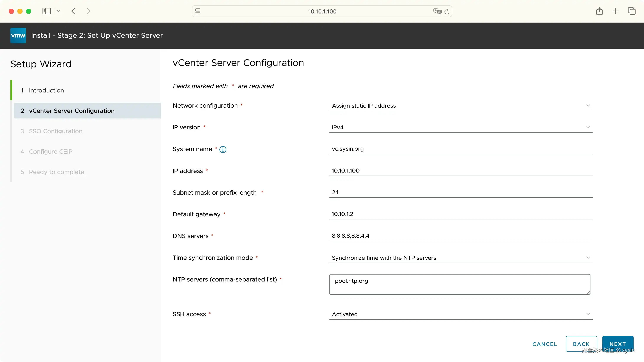The image size is (644, 362).
Task: Navigate forward in the browser
Action: [88, 11]
